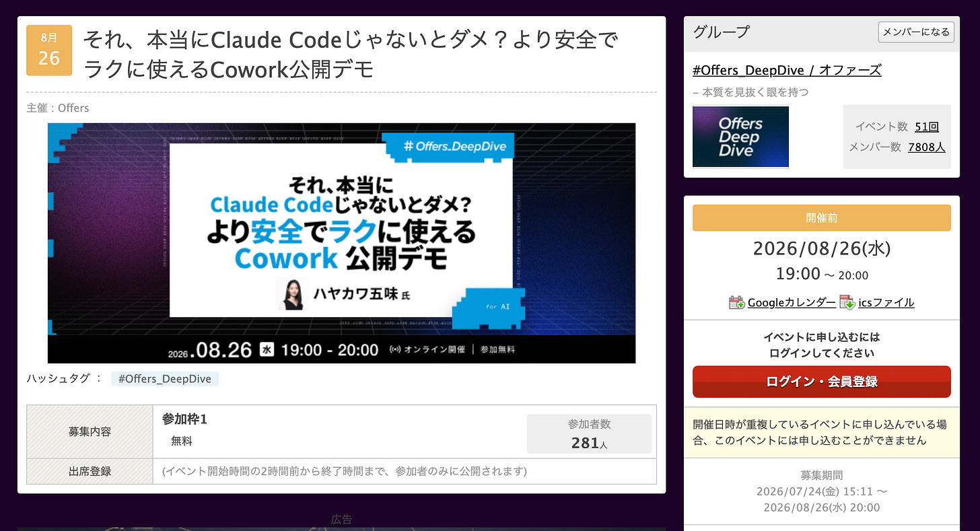Click the 主催：Offers organizer text

58,108
